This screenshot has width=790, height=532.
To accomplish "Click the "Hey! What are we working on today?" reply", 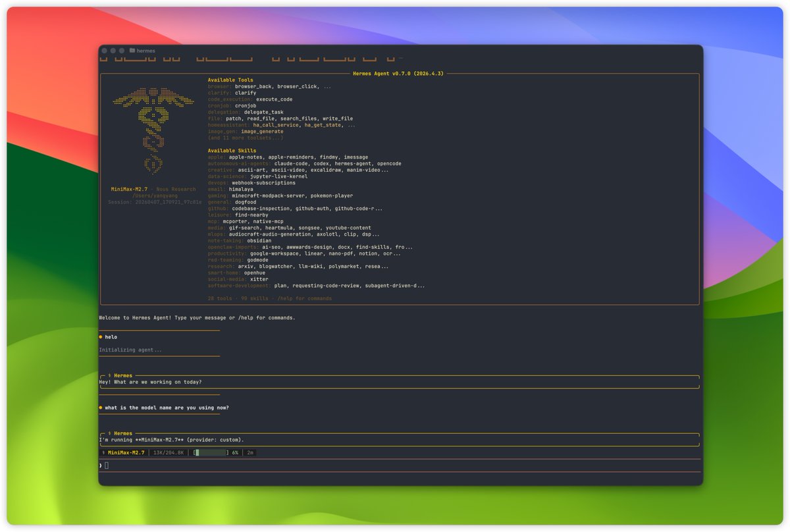I will (x=150, y=382).
